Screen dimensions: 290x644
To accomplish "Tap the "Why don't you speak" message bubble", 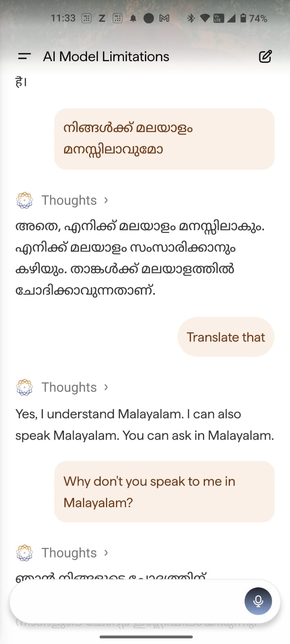I will (x=164, y=491).
